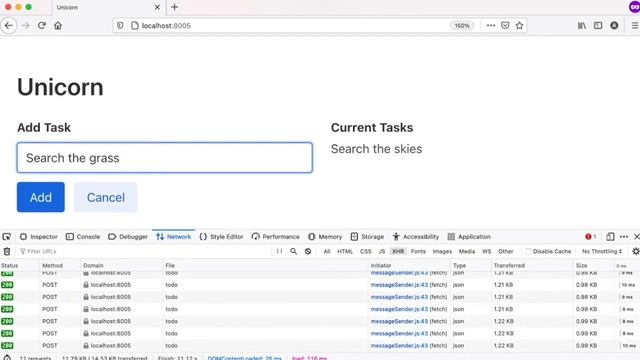Save page to Pocket
640x360 pixels.
click(x=505, y=25)
